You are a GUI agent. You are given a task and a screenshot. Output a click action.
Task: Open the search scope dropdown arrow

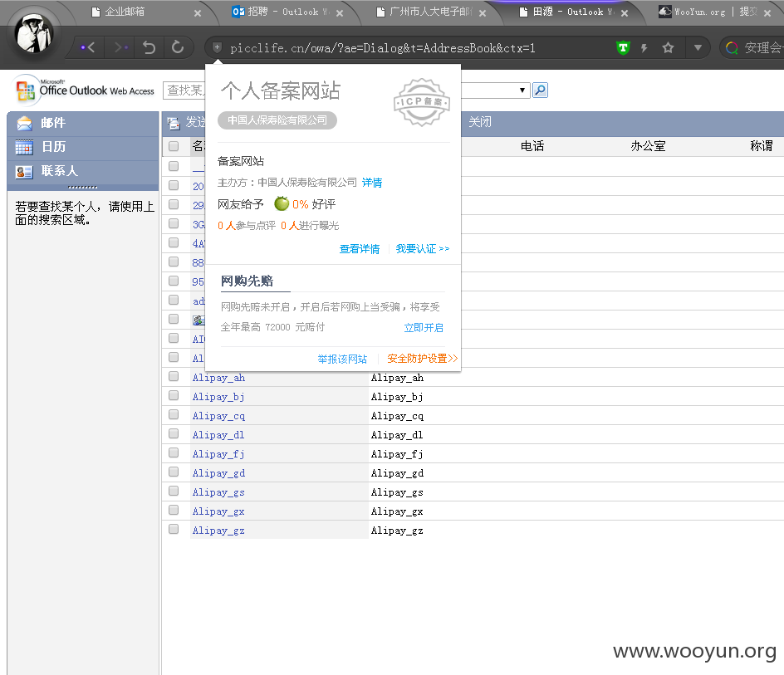pyautogui.click(x=522, y=90)
